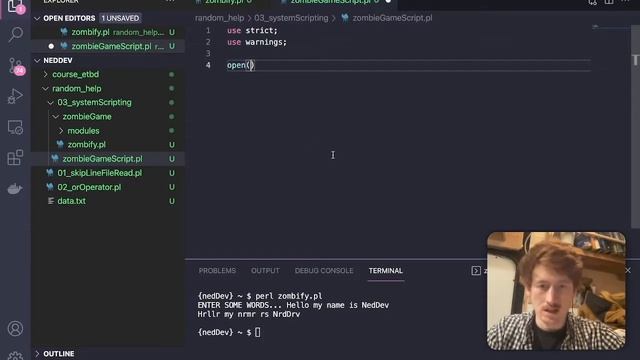Click the terminal prompt input cursor
Image resolution: width=640 pixels, height=360 pixels.
click(258, 332)
